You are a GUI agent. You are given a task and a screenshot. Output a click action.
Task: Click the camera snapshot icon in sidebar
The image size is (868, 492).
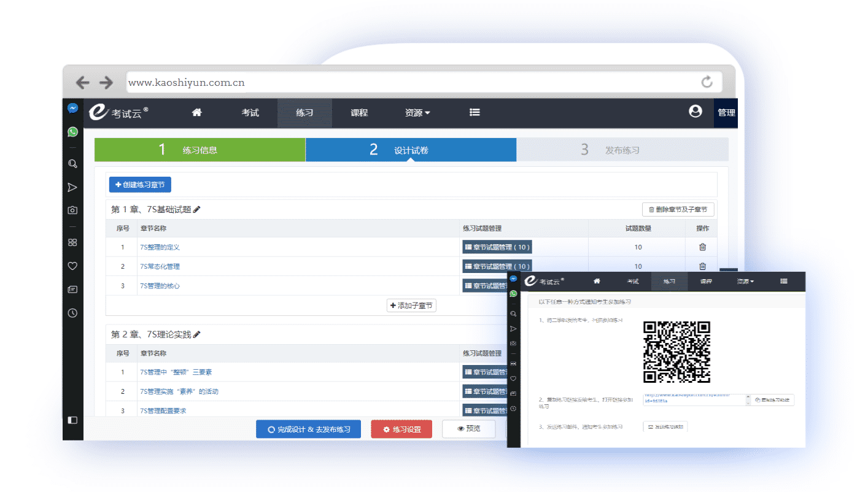[72, 210]
